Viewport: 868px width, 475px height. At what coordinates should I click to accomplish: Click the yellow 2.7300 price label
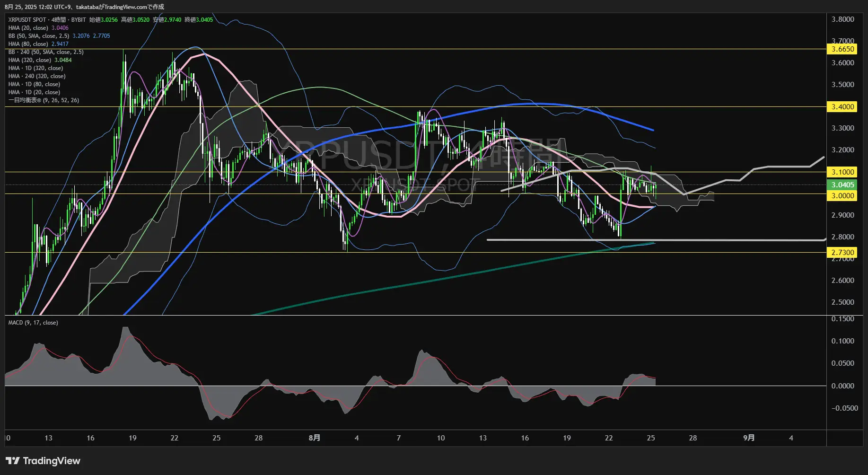(842, 253)
